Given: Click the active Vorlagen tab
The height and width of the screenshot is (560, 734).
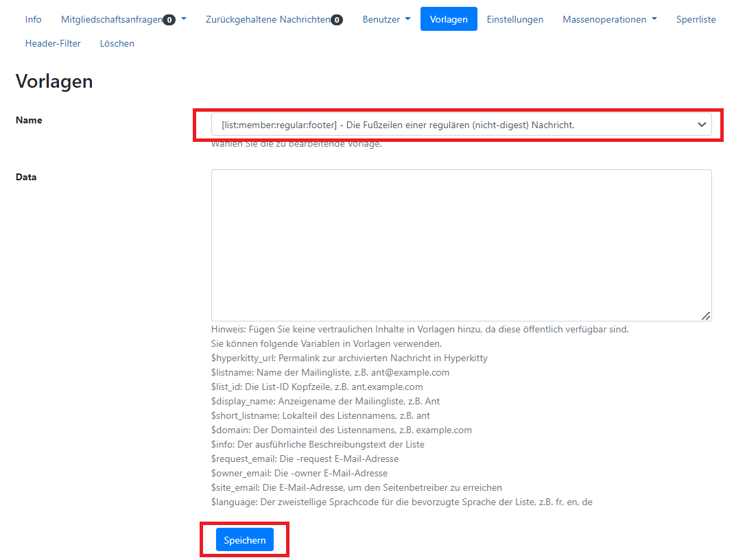Looking at the screenshot, I should 449,19.
